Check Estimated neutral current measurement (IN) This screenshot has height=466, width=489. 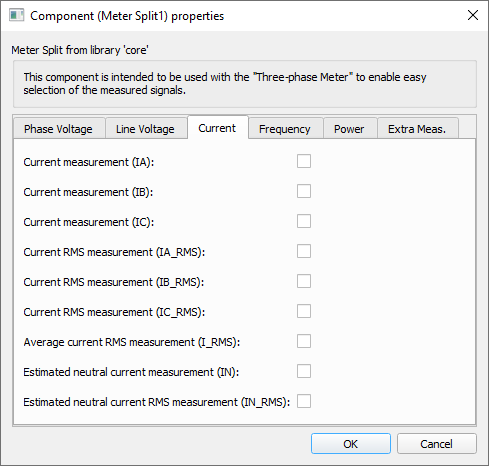pyautogui.click(x=304, y=371)
